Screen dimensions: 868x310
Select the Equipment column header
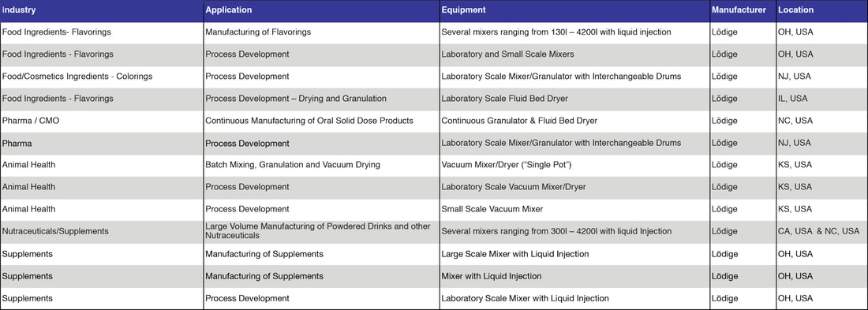[574, 10]
